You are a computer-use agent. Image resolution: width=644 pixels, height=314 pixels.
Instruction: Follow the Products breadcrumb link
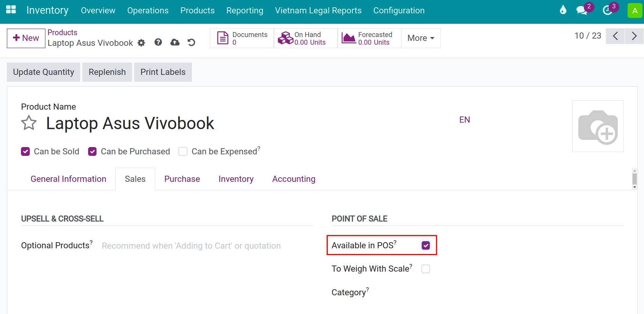point(63,32)
